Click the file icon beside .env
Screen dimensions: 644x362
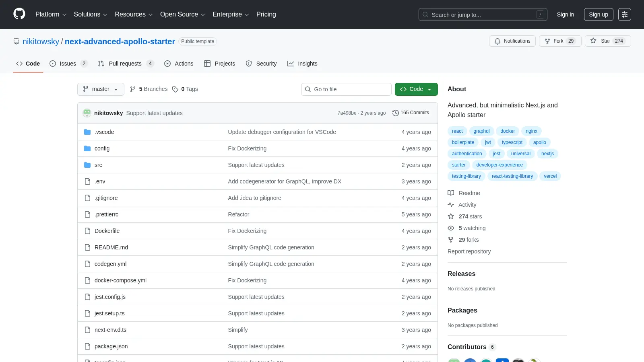tap(87, 181)
